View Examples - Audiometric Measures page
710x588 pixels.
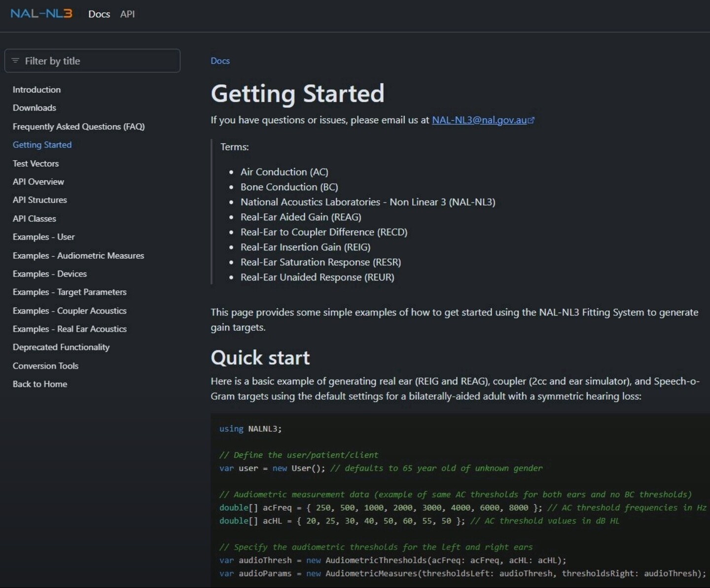tap(78, 256)
